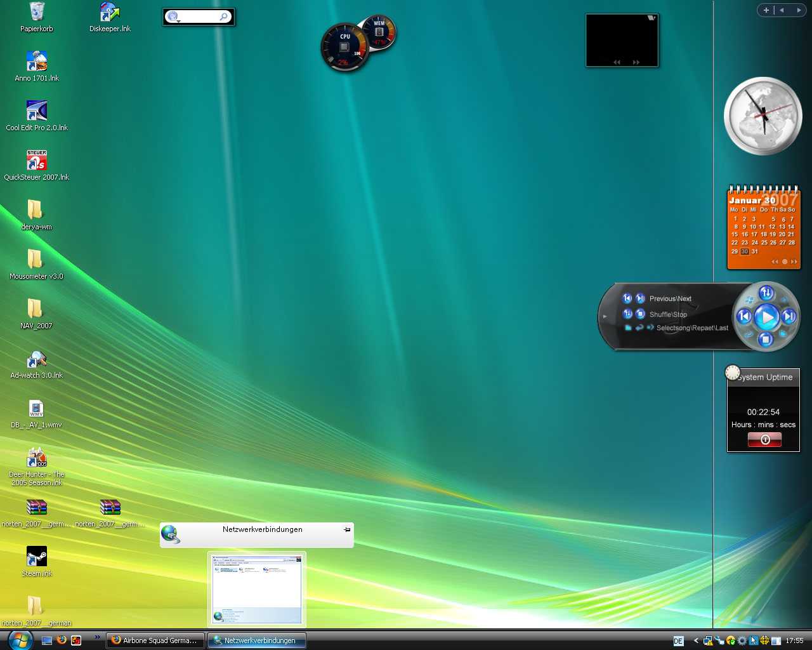The width and height of the screenshot is (812, 650).
Task: Click the sidebar add gadget plus button
Action: (x=766, y=10)
